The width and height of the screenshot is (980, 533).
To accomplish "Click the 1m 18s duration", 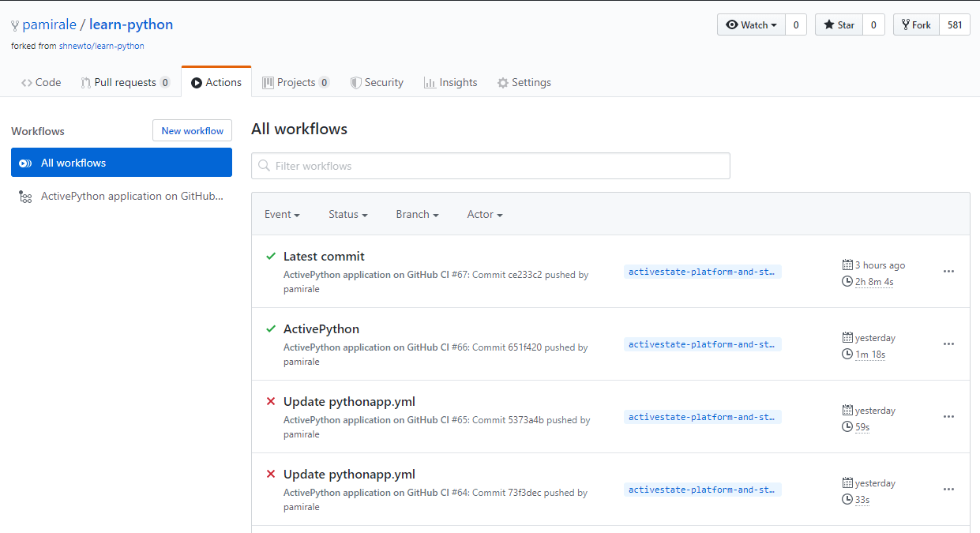I will pos(870,355).
